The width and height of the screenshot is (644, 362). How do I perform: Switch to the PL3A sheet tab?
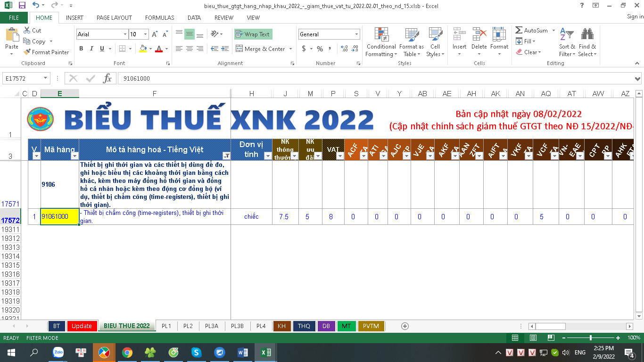click(211, 326)
